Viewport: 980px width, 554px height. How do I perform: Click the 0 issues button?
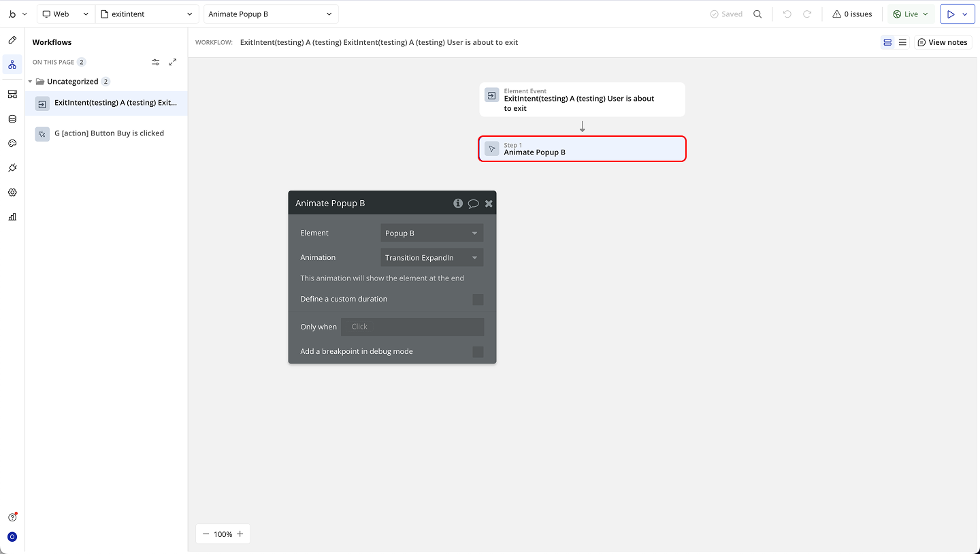pos(852,14)
